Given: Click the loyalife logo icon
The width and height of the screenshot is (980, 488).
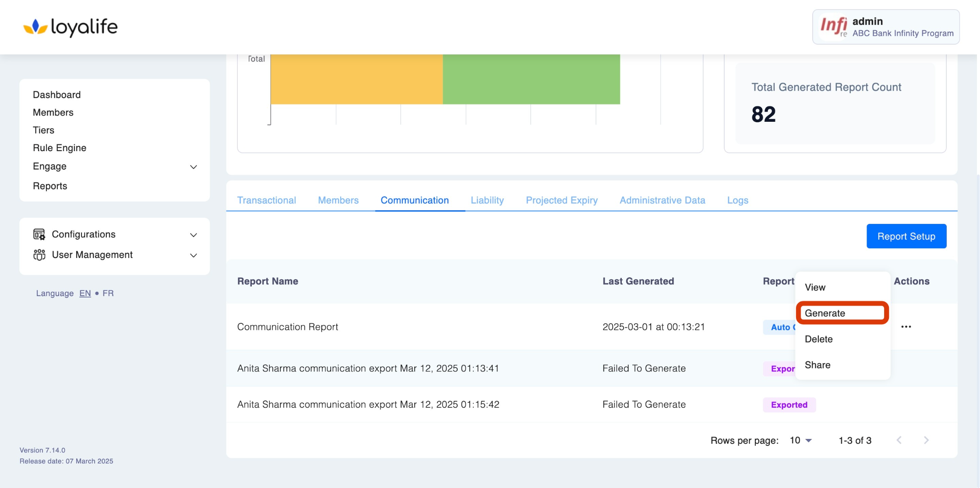Looking at the screenshot, I should click(x=35, y=27).
